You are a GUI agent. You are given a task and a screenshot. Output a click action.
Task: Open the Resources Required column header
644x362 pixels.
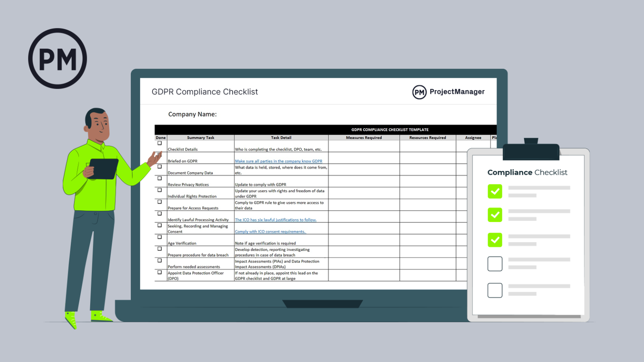428,137
